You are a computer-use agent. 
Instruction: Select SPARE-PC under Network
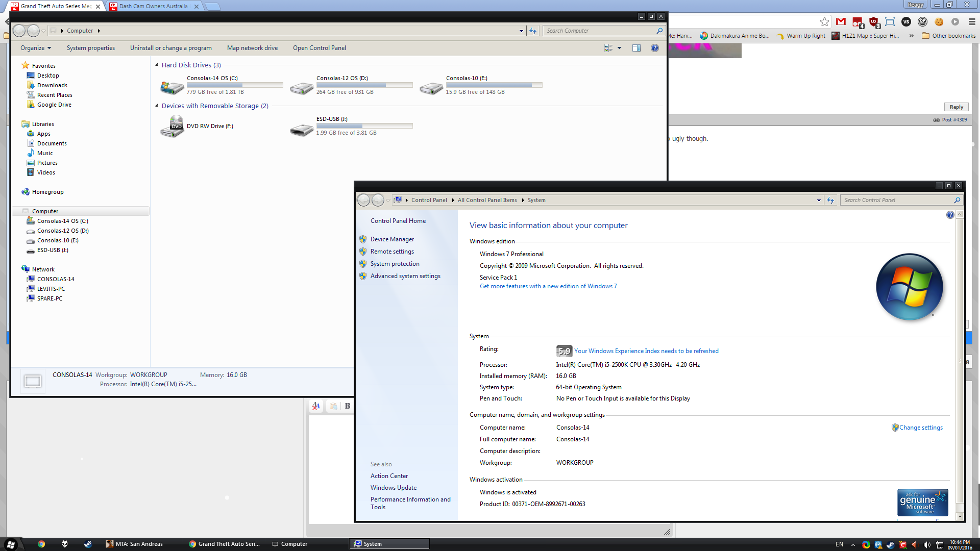pyautogui.click(x=50, y=298)
